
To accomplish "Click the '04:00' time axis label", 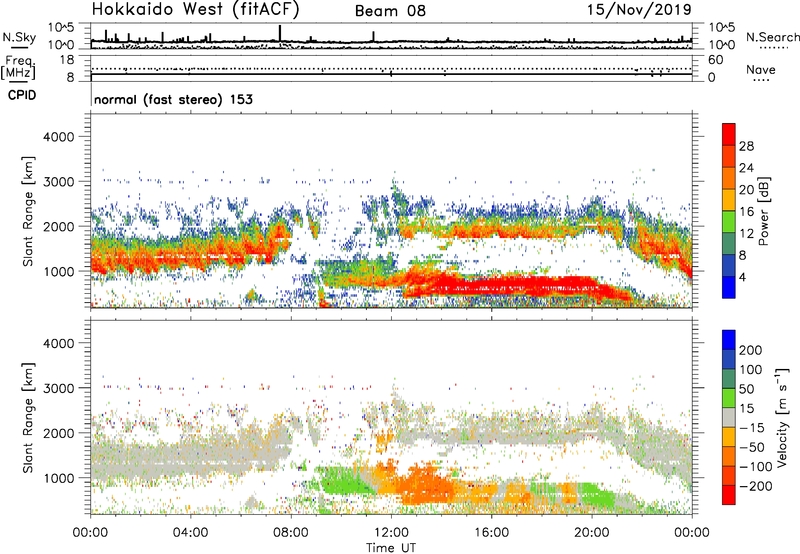I will 190,533.
